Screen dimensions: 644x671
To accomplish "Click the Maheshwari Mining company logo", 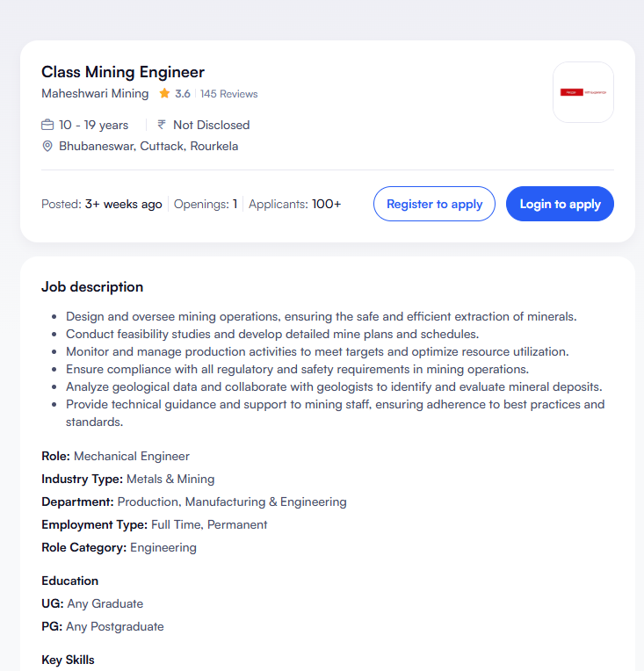I will pyautogui.click(x=582, y=92).
